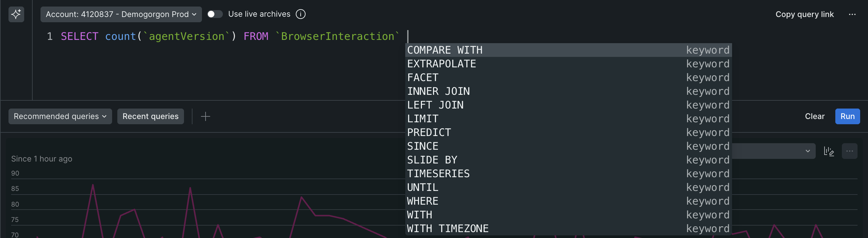Expand the Recommended queries dropdown
The image size is (868, 238).
click(x=60, y=116)
